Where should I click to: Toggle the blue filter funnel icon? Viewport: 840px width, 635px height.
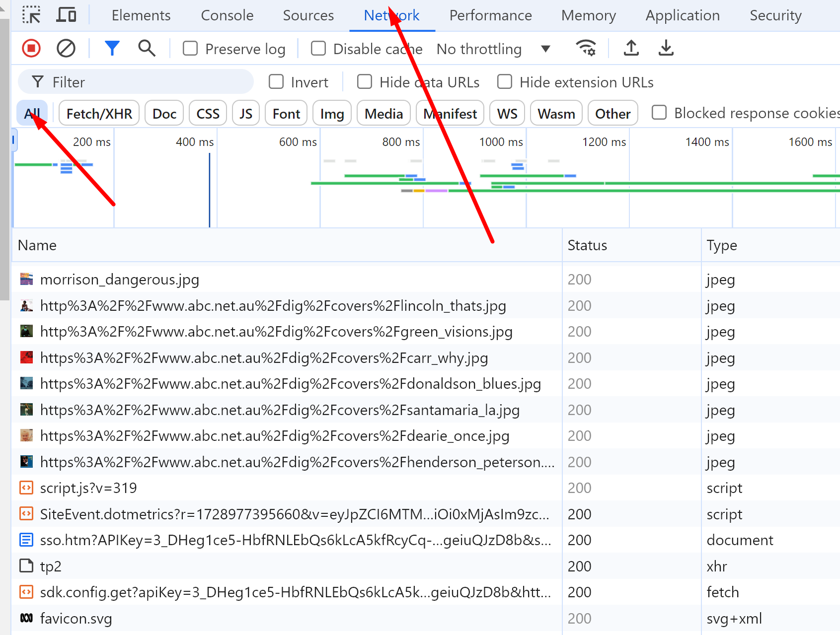(112, 48)
